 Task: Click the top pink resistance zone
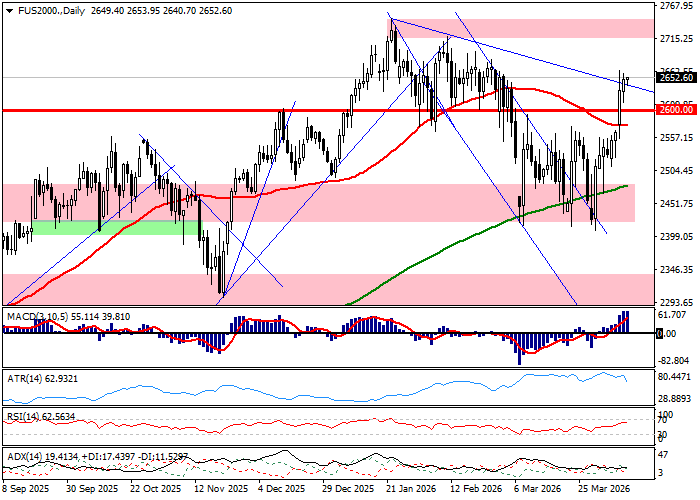(x=520, y=28)
